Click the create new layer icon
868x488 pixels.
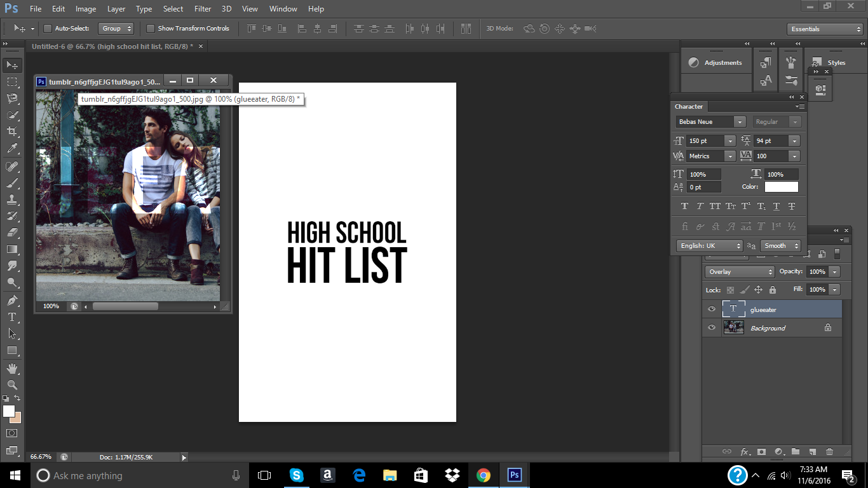click(x=812, y=452)
